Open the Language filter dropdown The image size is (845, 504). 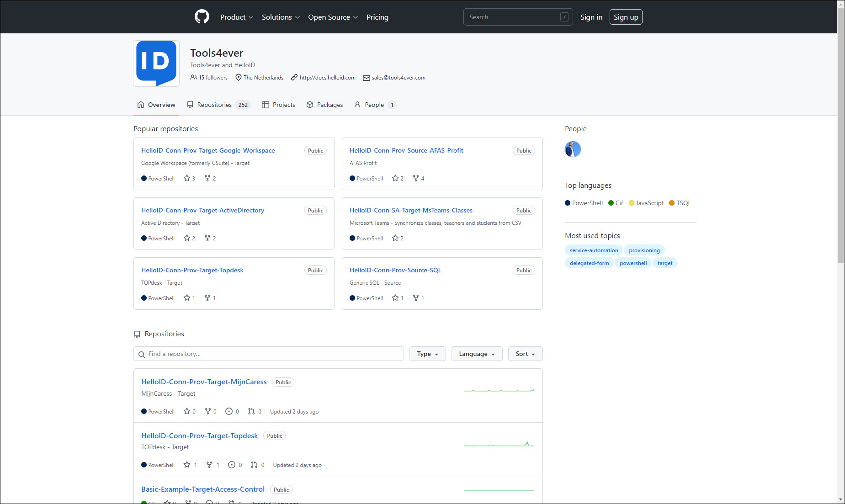(477, 354)
